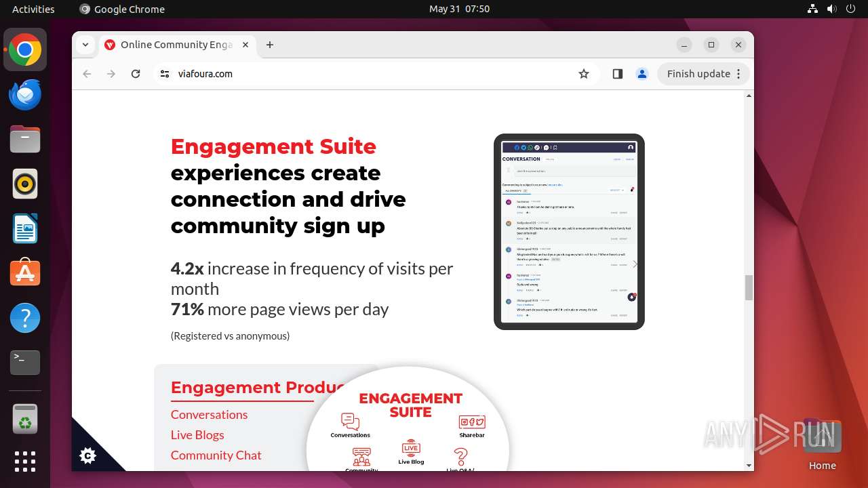This screenshot has height=488, width=868.
Task: Open the Trash from the dock
Action: pyautogui.click(x=25, y=419)
